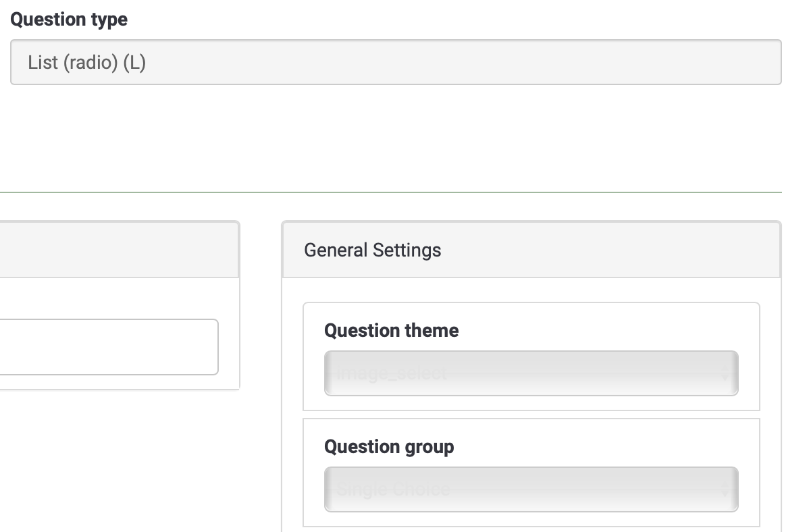Click the 'Question type' label
The width and height of the screenshot is (809, 532).
click(x=69, y=20)
